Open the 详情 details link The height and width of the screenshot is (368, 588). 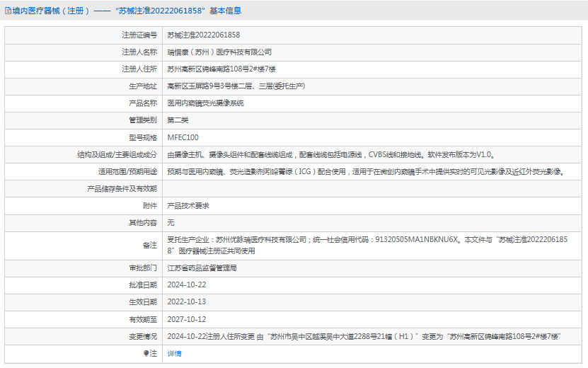(174, 353)
